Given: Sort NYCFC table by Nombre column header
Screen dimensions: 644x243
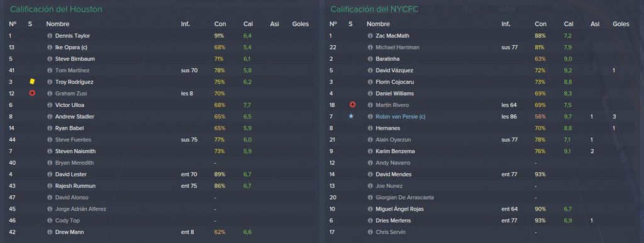Looking at the screenshot, I should [378, 24].
